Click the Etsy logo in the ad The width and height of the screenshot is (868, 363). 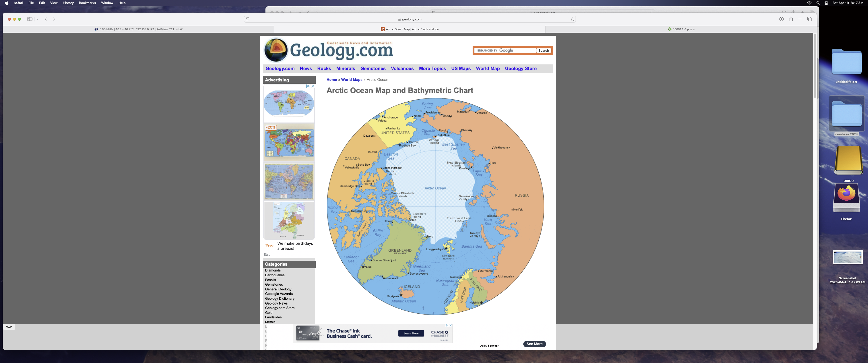click(269, 246)
